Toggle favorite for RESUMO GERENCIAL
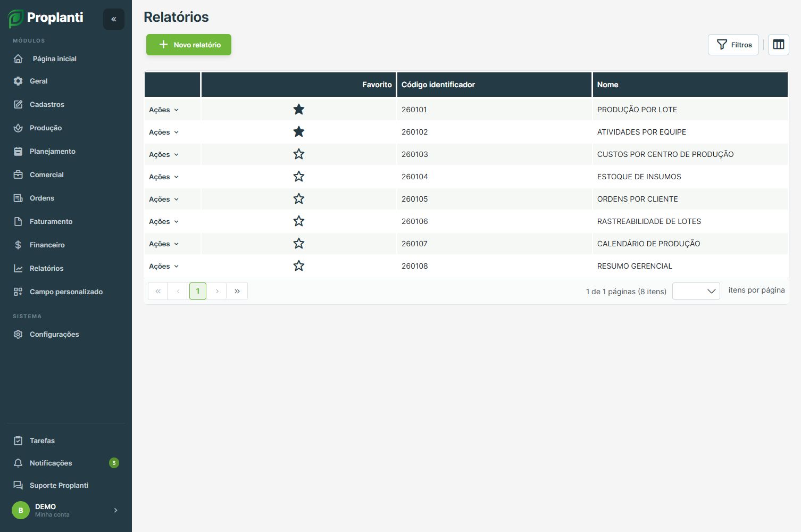This screenshot has width=801, height=532. (x=299, y=266)
